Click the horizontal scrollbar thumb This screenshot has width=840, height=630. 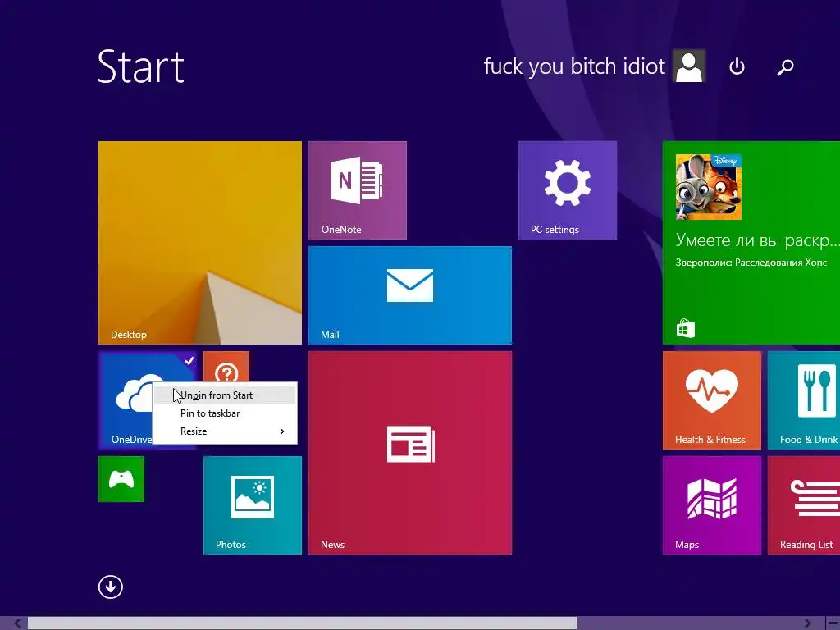302,623
